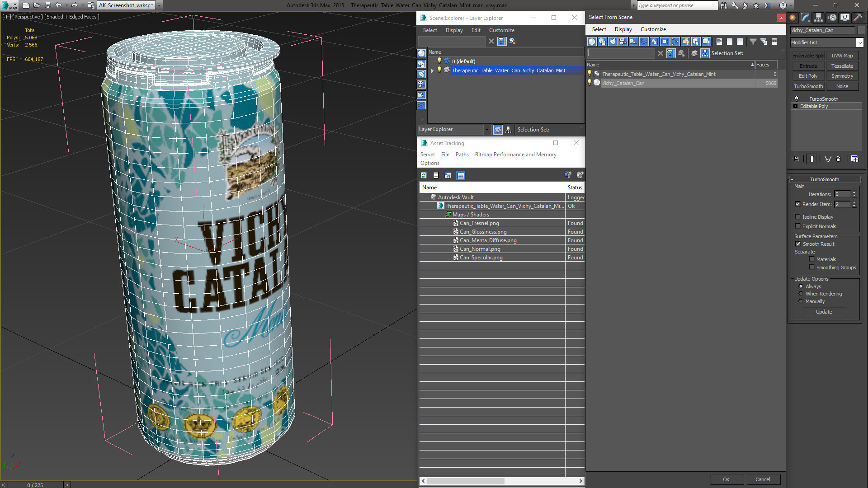Click Pin Stack icon under modifier stack

(796, 159)
